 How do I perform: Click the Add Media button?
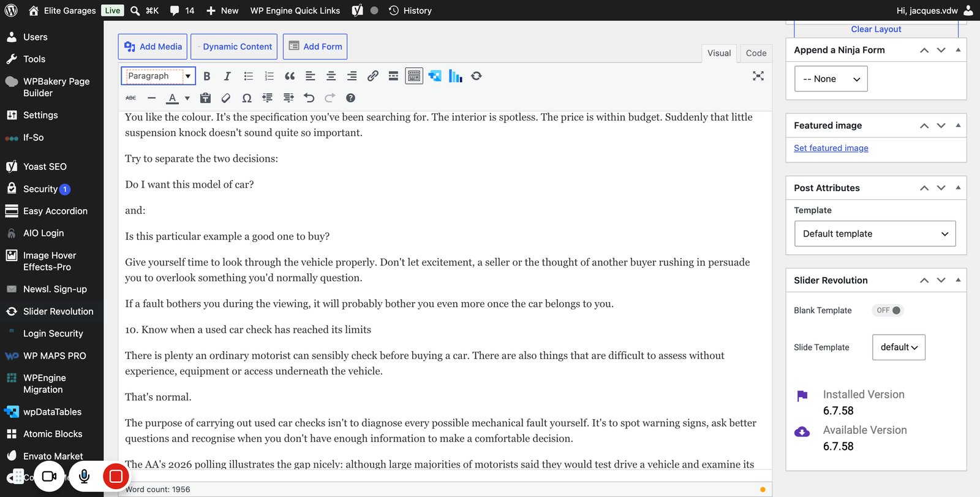[x=153, y=47]
